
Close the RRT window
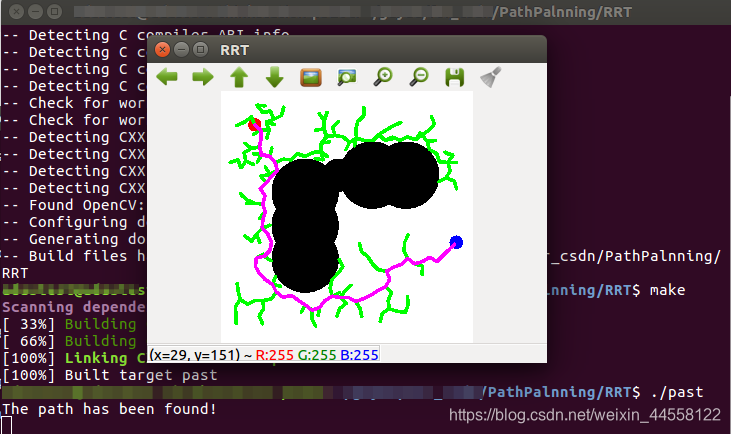162,49
